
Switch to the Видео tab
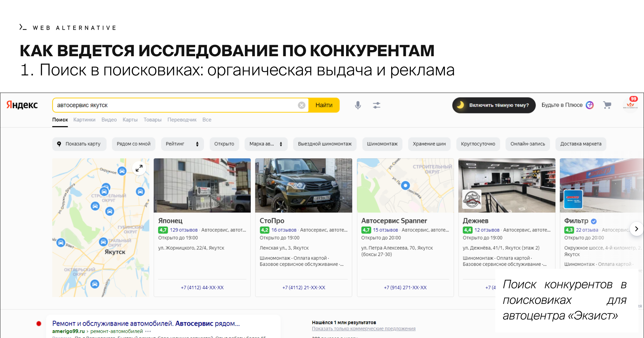[109, 120]
